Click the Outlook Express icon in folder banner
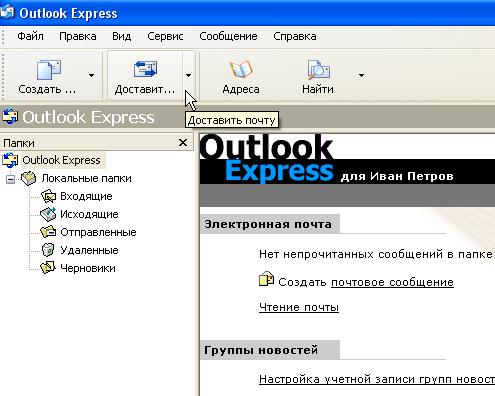The image size is (495, 396). pos(10,117)
